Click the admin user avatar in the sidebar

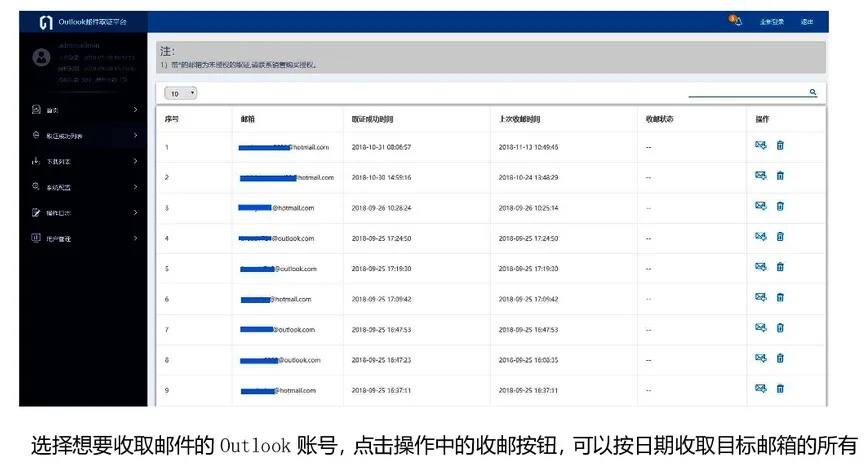click(x=41, y=57)
